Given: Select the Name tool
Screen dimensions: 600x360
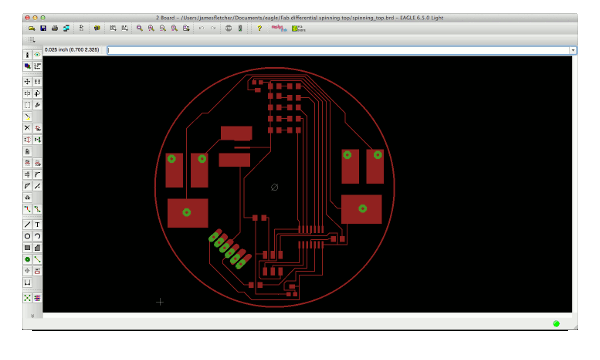Looking at the screenshot, I should coord(27,163).
